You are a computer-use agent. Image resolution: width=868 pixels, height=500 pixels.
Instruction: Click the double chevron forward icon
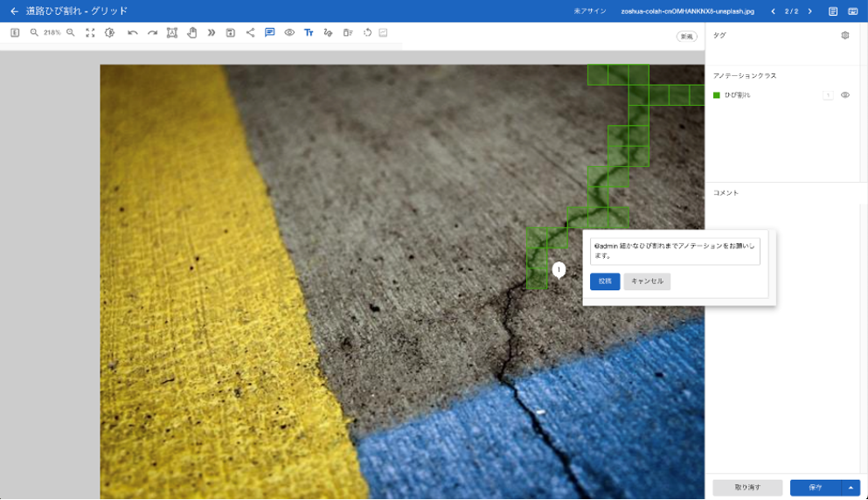211,32
